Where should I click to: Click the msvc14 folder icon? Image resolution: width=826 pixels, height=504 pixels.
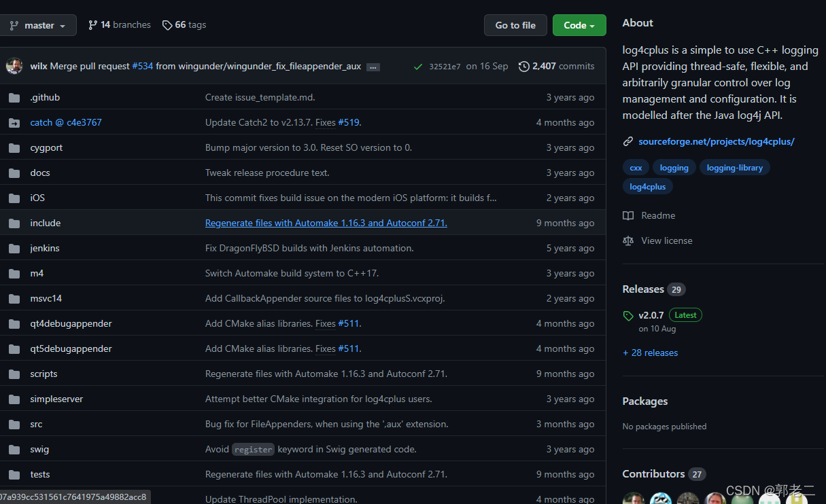pos(14,299)
